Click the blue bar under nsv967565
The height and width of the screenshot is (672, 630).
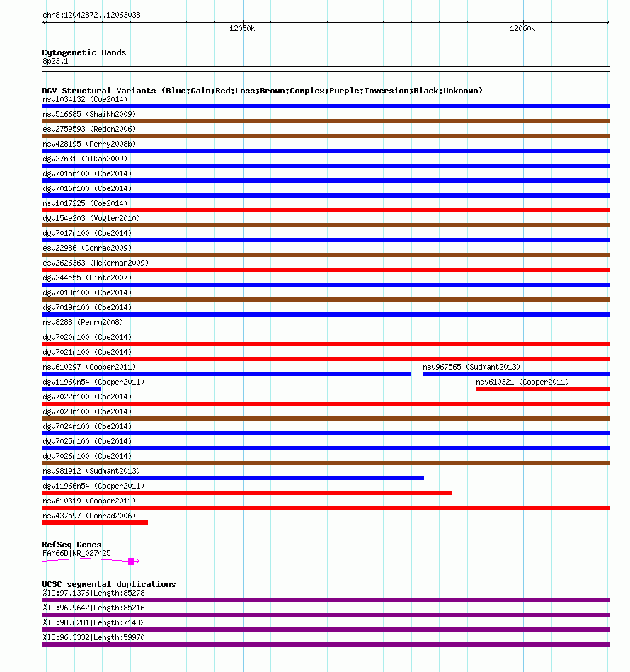pyautogui.click(x=517, y=374)
